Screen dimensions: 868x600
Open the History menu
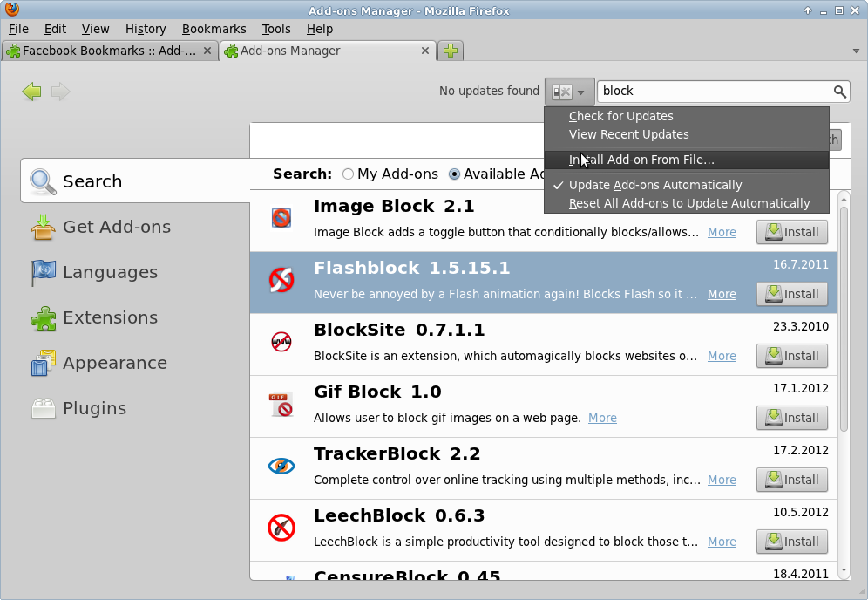[x=146, y=29]
